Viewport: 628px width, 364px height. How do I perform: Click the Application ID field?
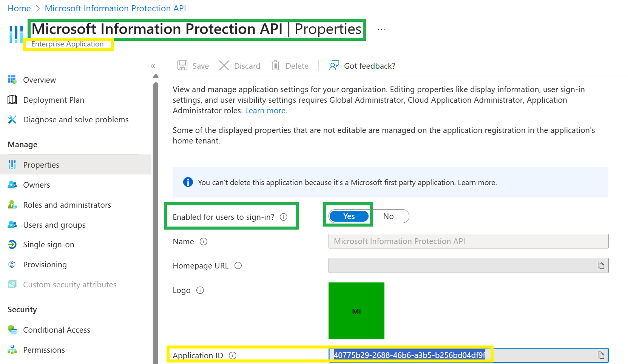468,355
